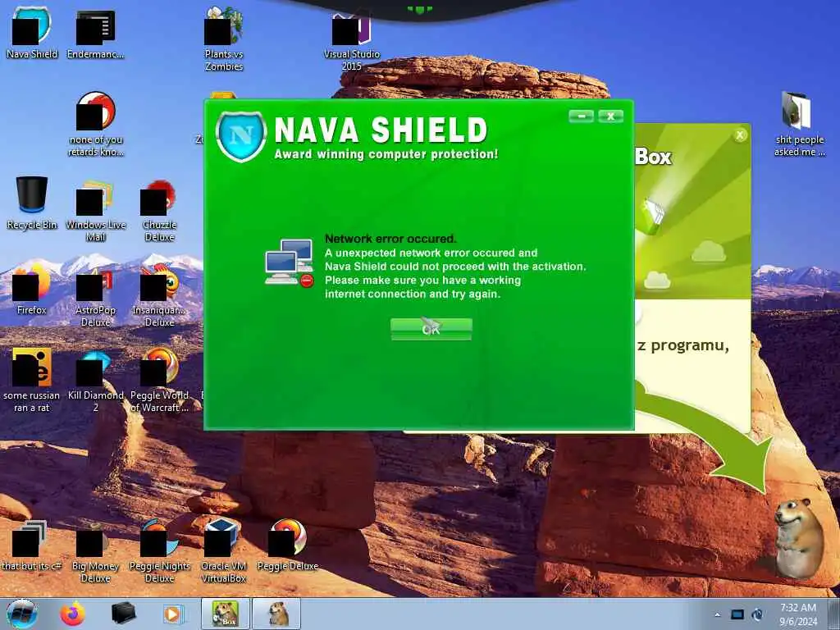Select the Peggle Deluxe desktop icon
The width and height of the screenshot is (840, 630).
point(288,545)
